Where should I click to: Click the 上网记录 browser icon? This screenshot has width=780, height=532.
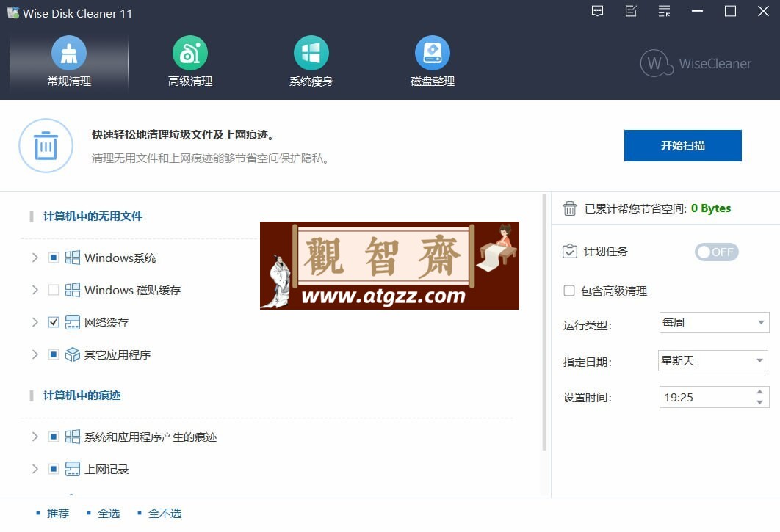tap(73, 469)
